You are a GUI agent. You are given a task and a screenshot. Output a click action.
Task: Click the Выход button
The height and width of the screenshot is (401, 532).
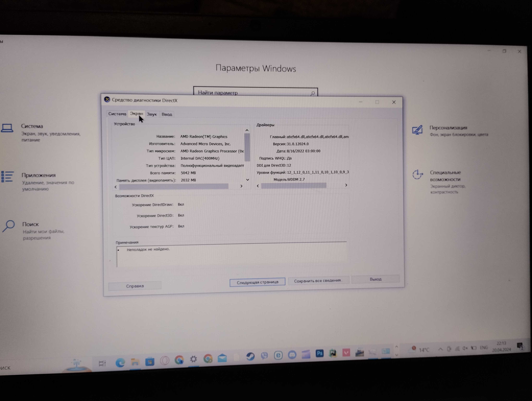pos(375,279)
